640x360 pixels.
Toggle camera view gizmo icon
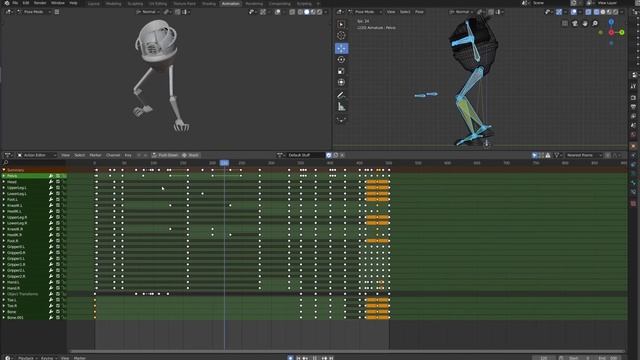coord(575,24)
